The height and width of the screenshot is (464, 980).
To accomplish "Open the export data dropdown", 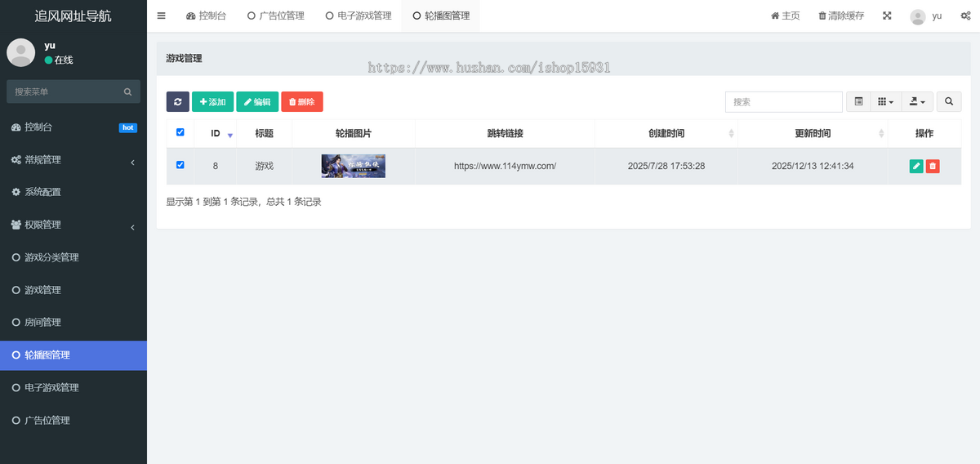I will (917, 101).
